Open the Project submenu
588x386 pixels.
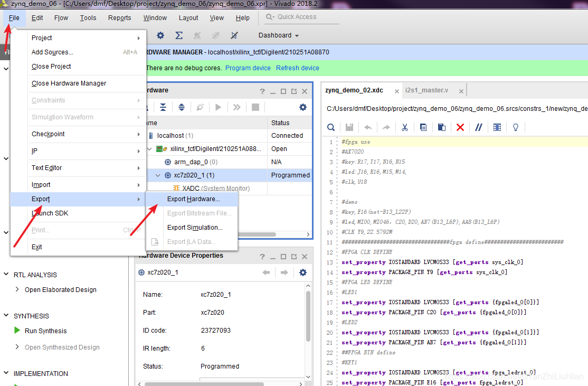78,38
